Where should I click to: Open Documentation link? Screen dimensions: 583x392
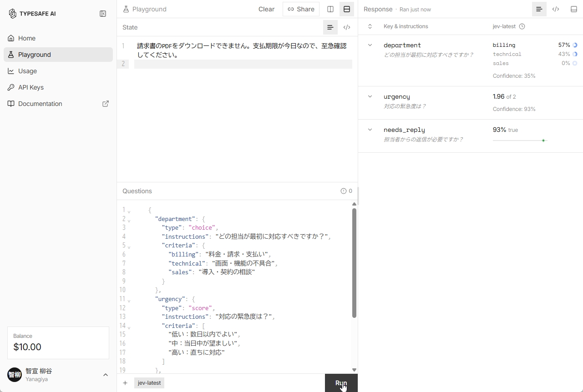pos(58,104)
